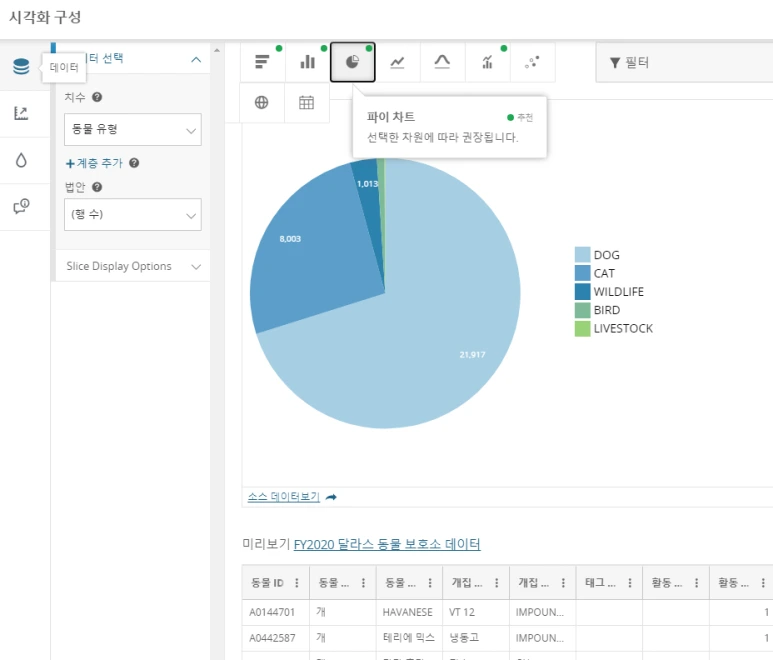Open 소스 데이터보기 source data link
The height and width of the screenshot is (660, 773).
coord(283,497)
